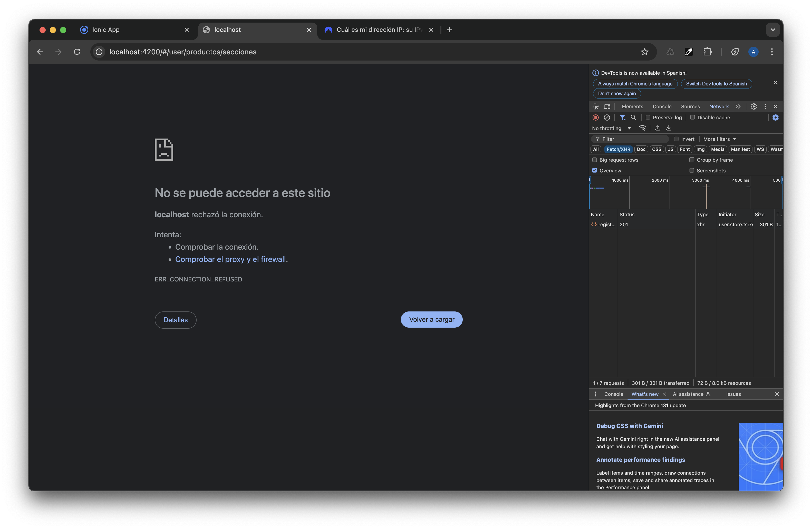Open the network search magnifier icon

click(633, 117)
